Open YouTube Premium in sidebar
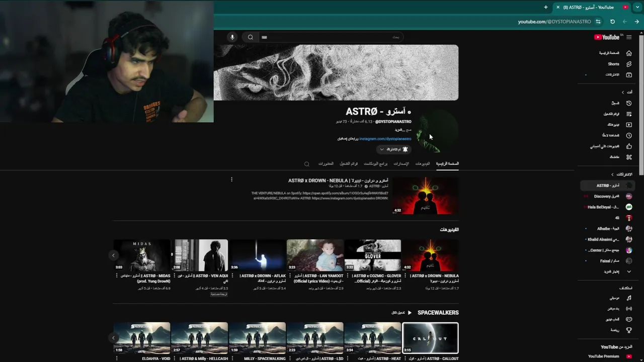 tap(607, 356)
